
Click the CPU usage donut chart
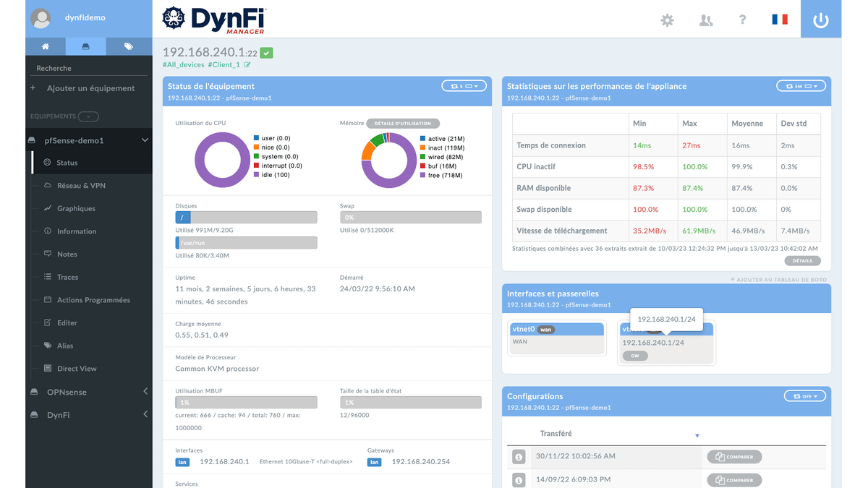pyautogui.click(x=222, y=160)
